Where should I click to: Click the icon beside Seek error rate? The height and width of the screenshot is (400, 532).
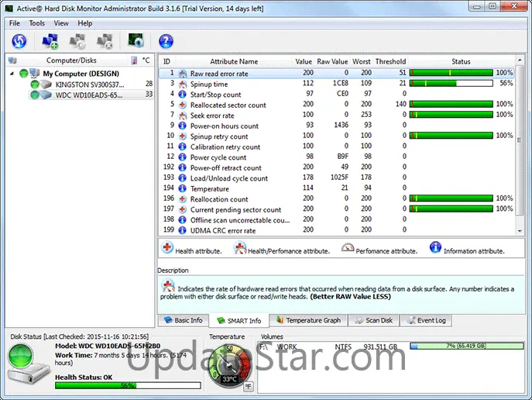183,116
